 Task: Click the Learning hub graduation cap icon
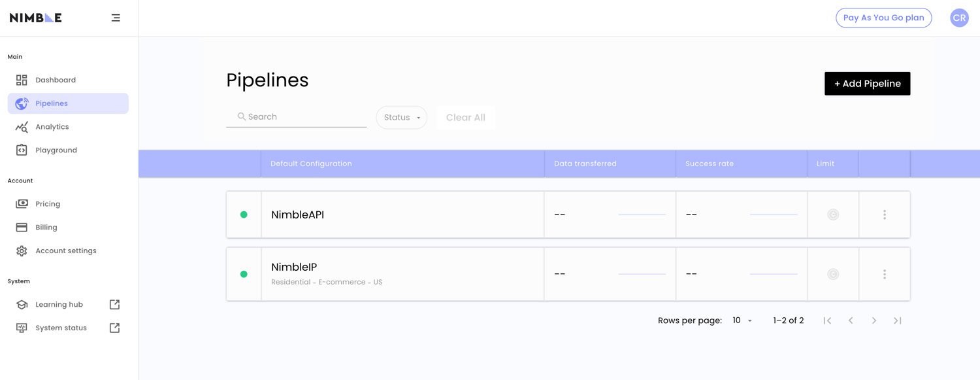(x=22, y=305)
